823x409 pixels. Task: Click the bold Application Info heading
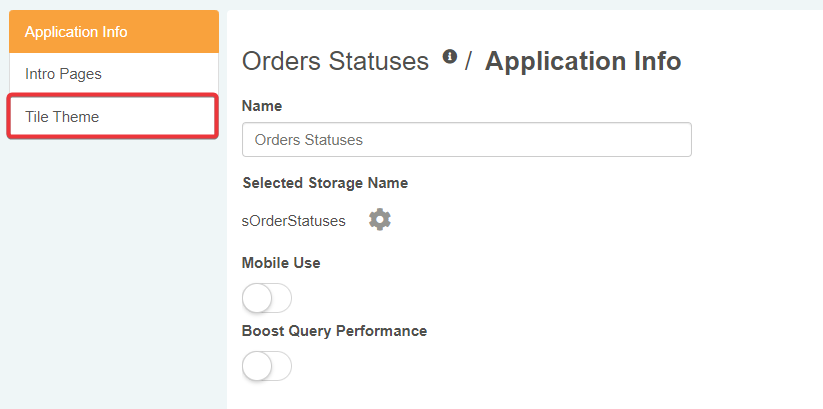point(583,62)
